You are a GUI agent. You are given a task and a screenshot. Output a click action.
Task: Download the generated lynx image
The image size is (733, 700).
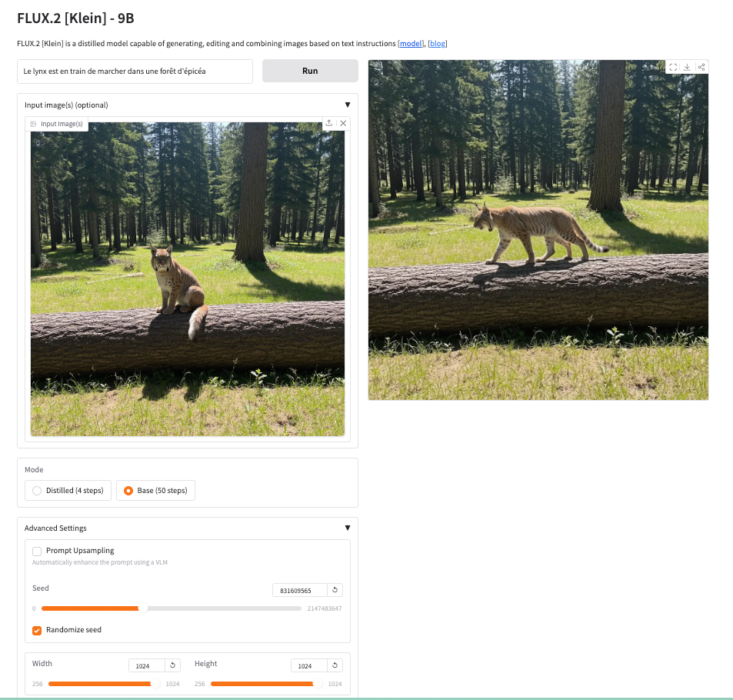(687, 68)
